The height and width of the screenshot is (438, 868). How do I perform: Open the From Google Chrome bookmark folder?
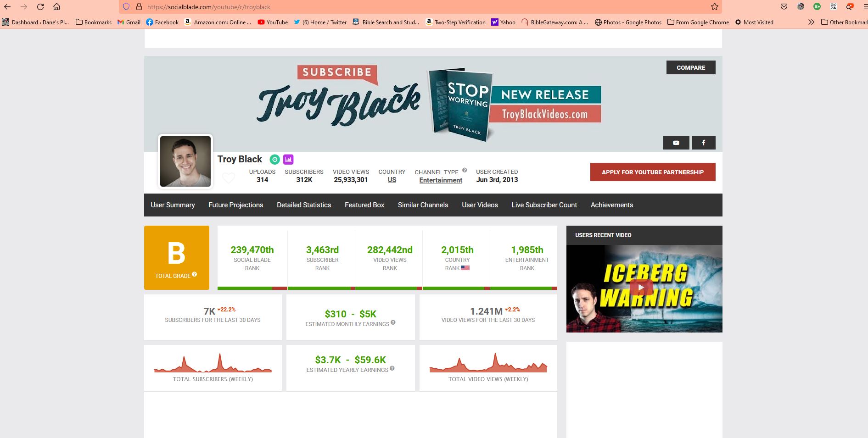coord(698,22)
